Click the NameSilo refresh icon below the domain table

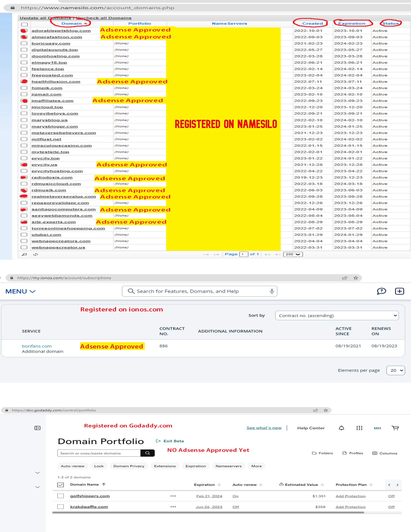tap(36, 254)
